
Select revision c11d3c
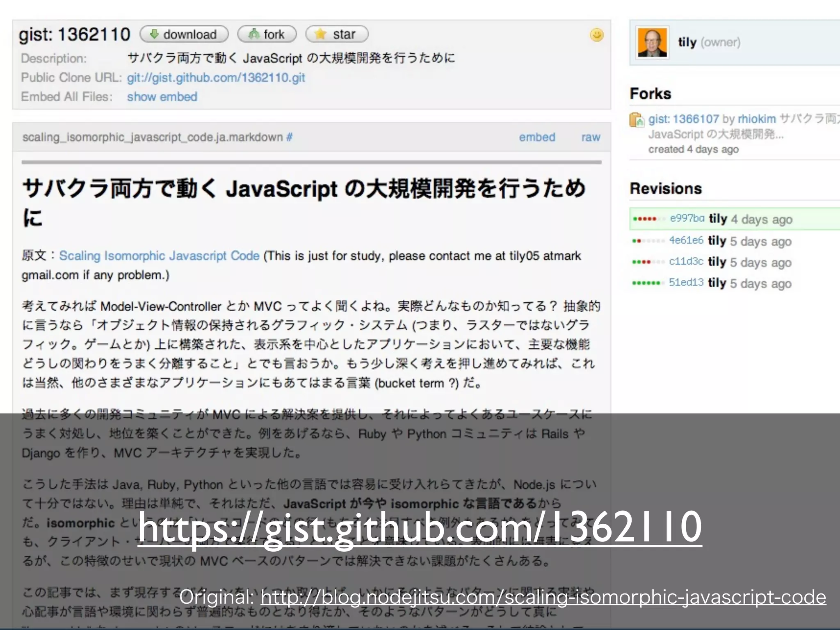coord(686,261)
